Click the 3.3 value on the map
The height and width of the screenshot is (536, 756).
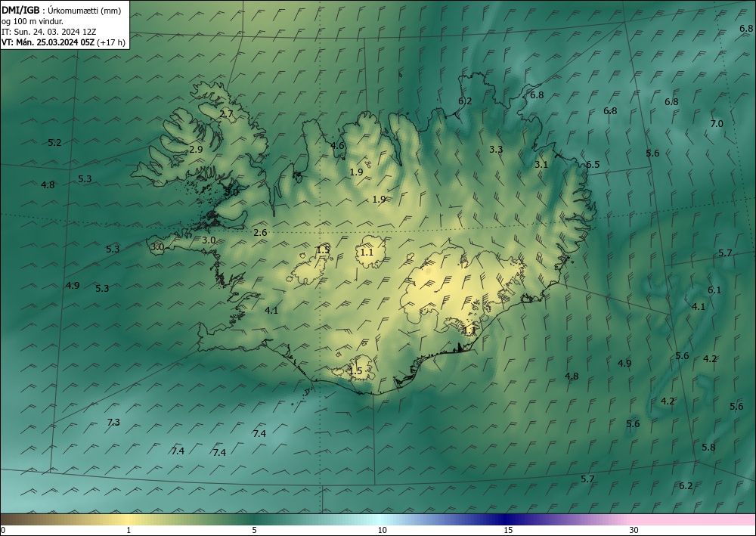coord(496,150)
